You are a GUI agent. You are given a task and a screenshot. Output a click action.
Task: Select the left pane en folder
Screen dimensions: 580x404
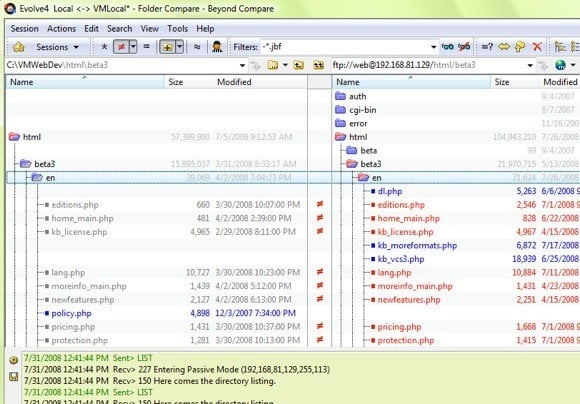tap(50, 178)
